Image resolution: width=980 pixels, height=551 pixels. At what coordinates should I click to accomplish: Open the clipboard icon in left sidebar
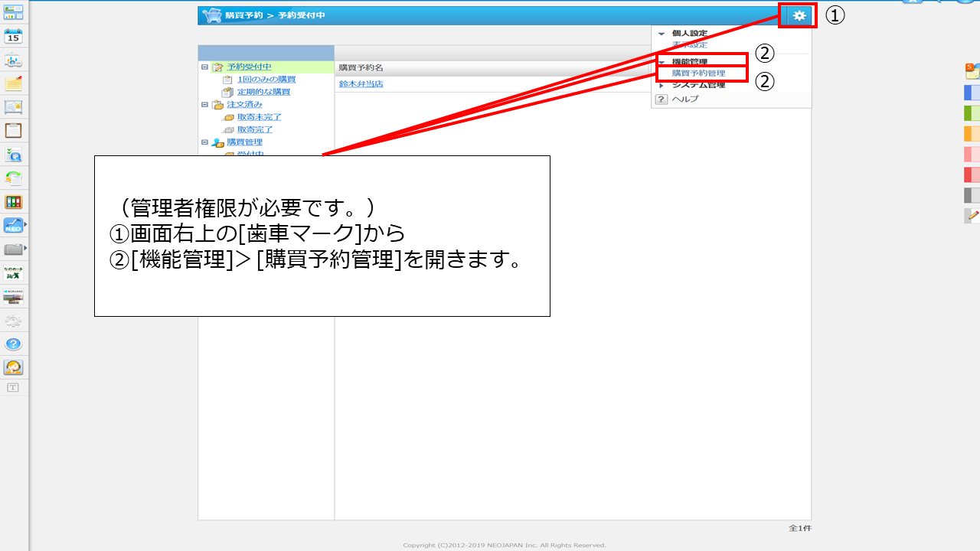[x=14, y=131]
